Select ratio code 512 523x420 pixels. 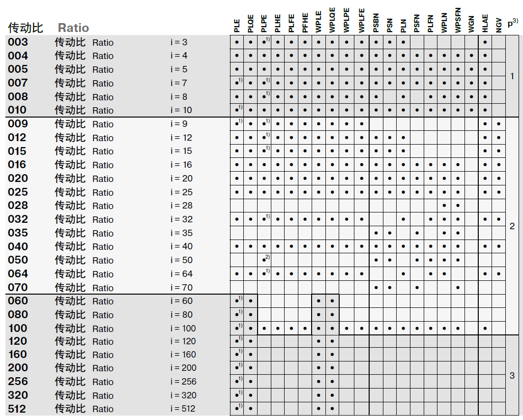click(x=18, y=409)
